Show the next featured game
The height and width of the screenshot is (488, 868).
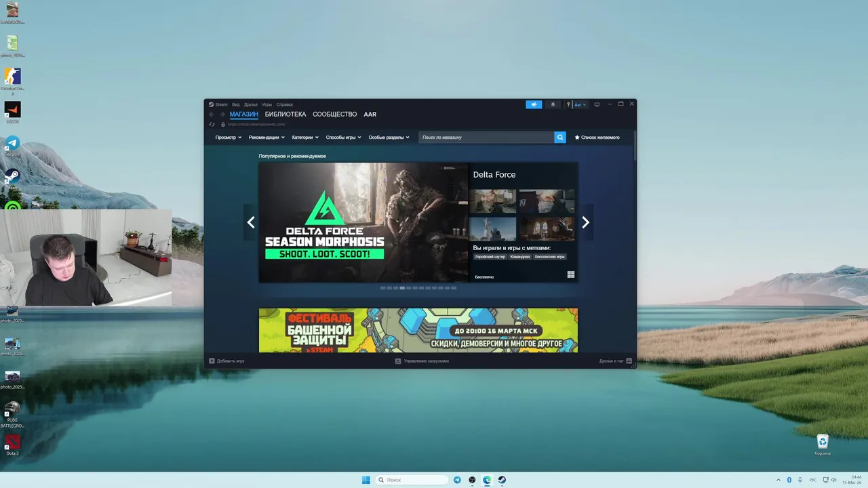click(585, 222)
